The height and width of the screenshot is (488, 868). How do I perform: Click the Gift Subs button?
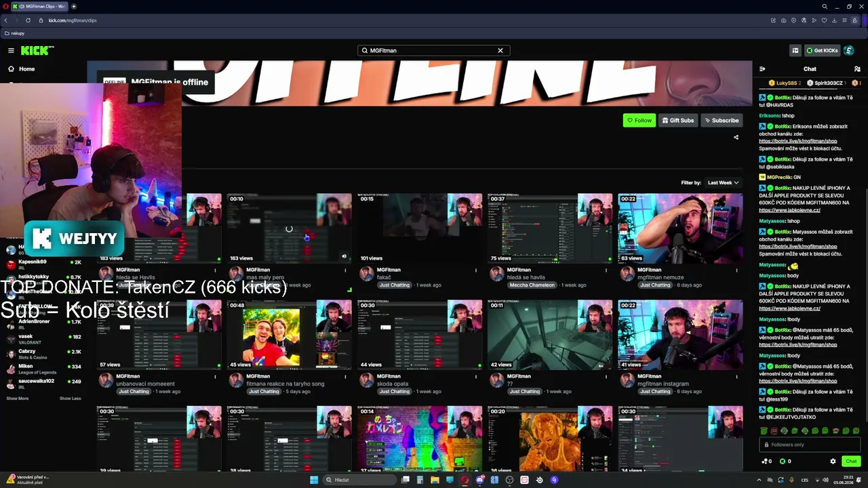pyautogui.click(x=677, y=121)
